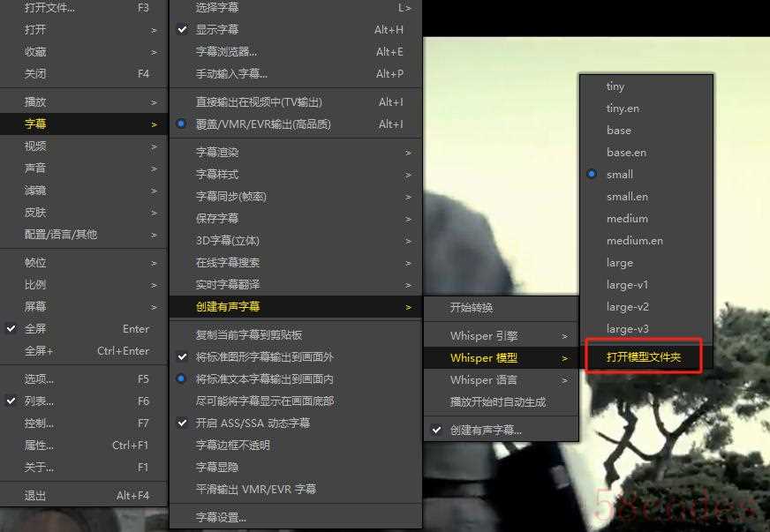Open the 屏幕 submenu
The width and height of the screenshot is (770, 532).
pyautogui.click(x=84, y=307)
